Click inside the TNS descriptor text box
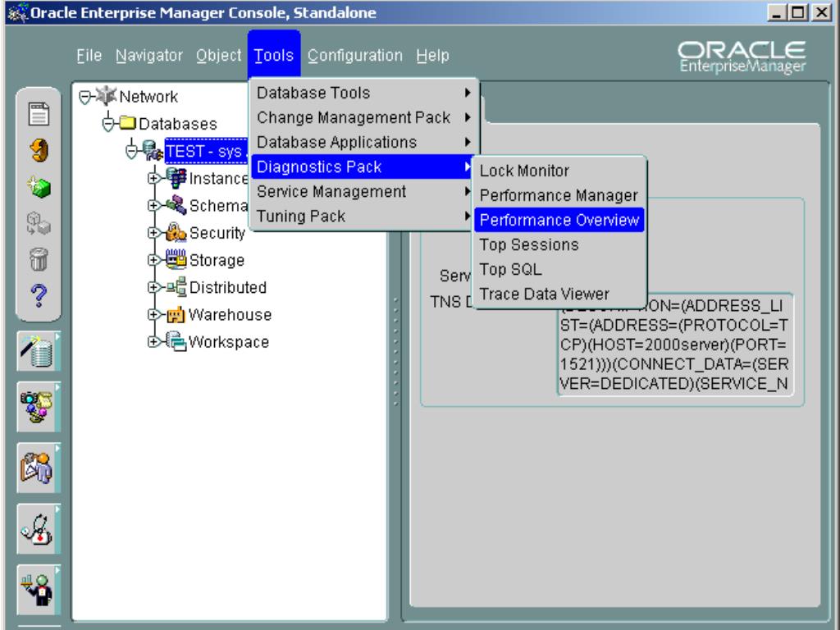 click(675, 345)
